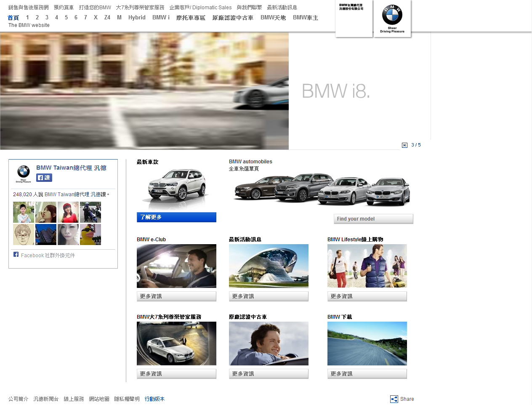Click 大7系列尊榮管家服務 top link
532x405 pixels.
pos(140,8)
